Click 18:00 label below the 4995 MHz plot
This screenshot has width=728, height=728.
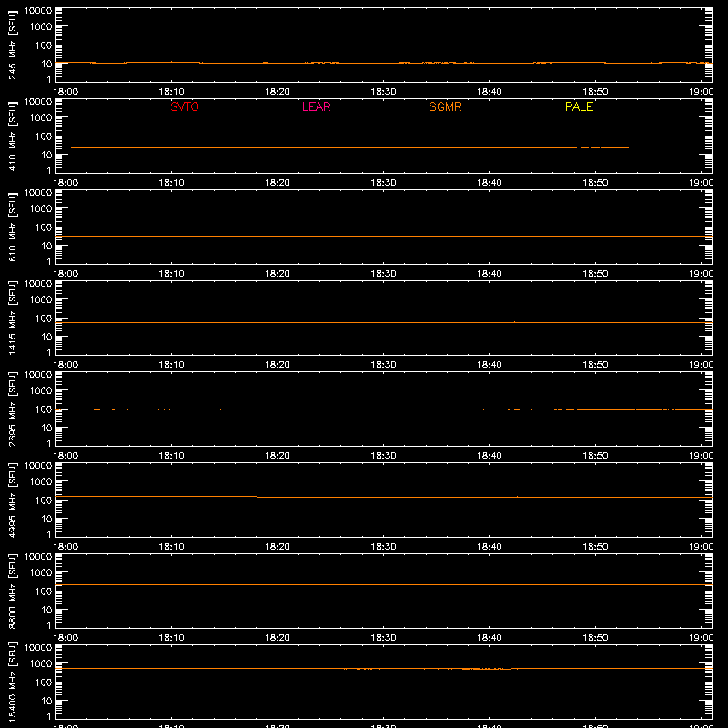(66, 547)
